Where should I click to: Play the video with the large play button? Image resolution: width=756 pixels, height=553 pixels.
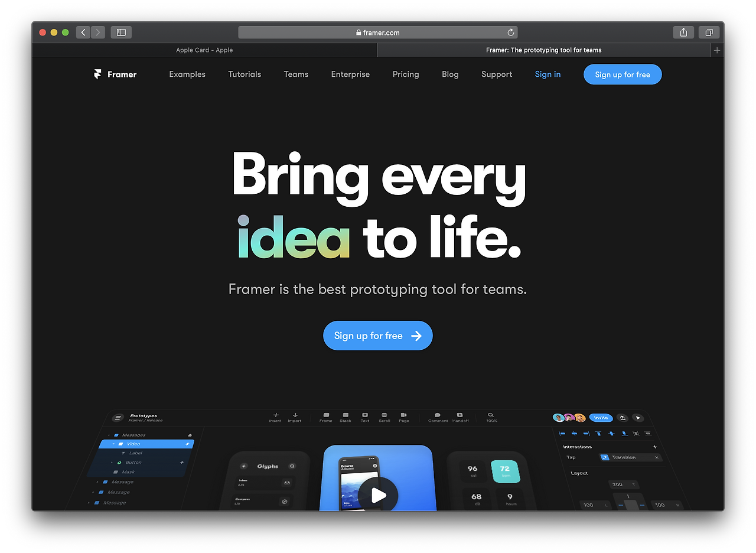[x=378, y=495]
